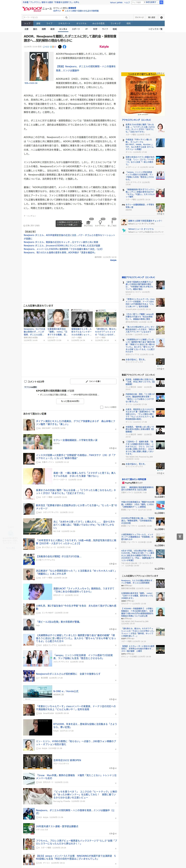
Task: Open related article about パク・ボゴム two-shot
Action: tap(69, 237)
